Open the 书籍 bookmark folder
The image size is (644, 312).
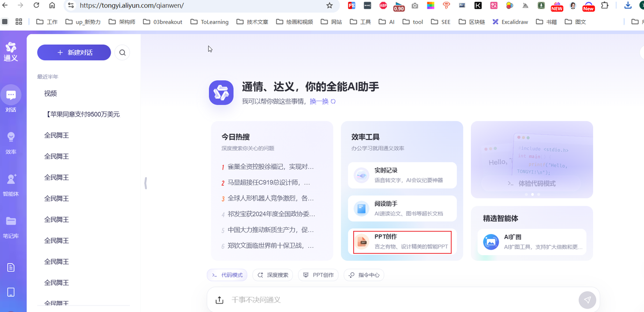[546, 22]
